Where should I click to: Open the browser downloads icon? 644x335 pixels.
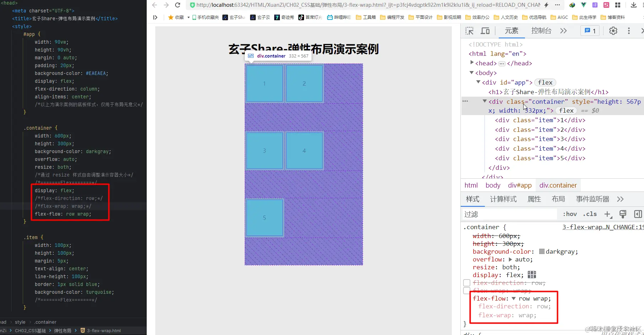click(634, 5)
